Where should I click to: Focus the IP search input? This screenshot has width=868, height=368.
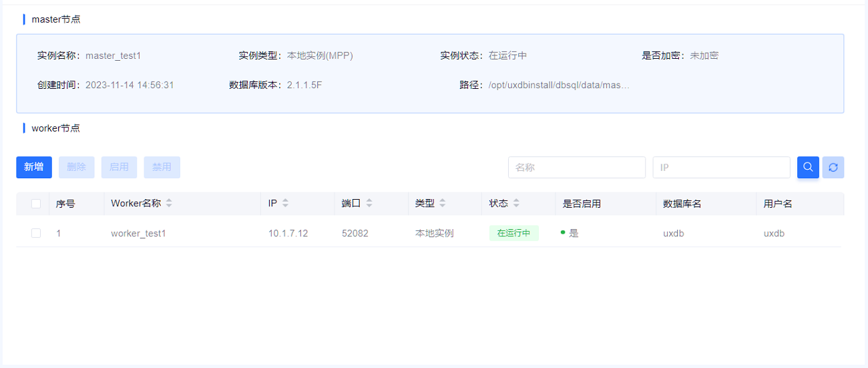721,168
